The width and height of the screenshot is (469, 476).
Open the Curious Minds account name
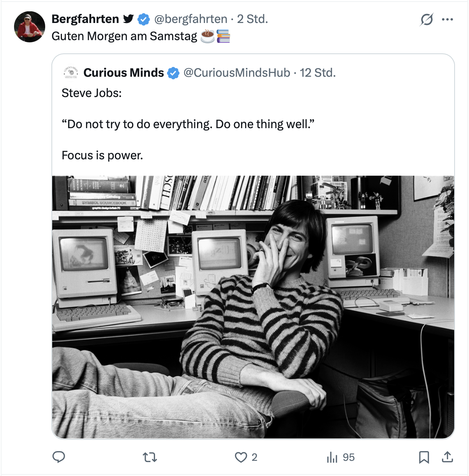pyautogui.click(x=123, y=72)
